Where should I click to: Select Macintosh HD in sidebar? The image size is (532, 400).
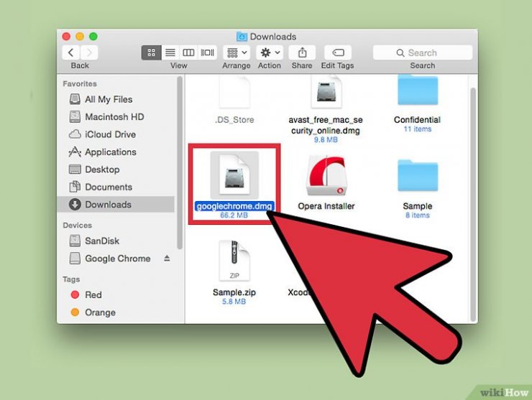116,117
